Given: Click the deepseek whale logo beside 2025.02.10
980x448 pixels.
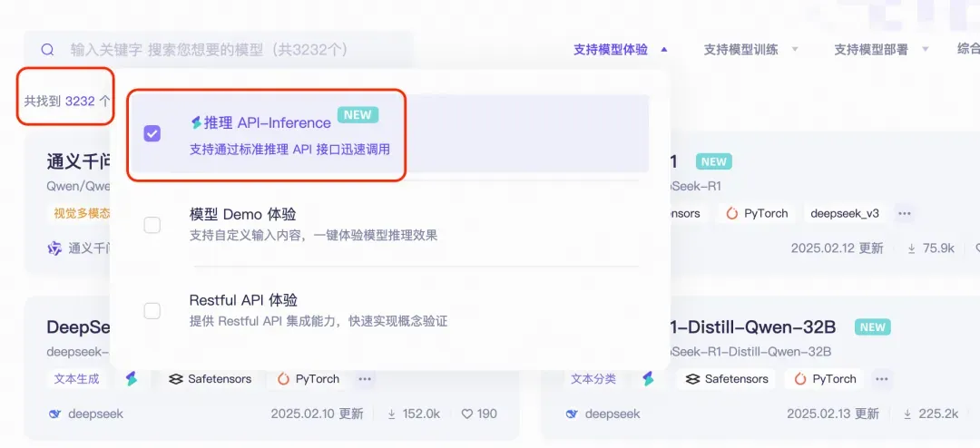Looking at the screenshot, I should (x=55, y=414).
